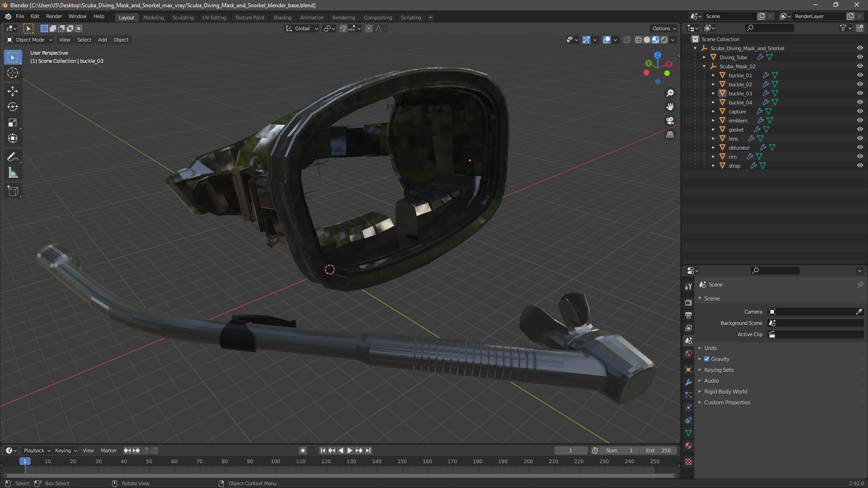The height and width of the screenshot is (488, 868).
Task: Expand the Custom Properties panel
Action: [x=727, y=402]
